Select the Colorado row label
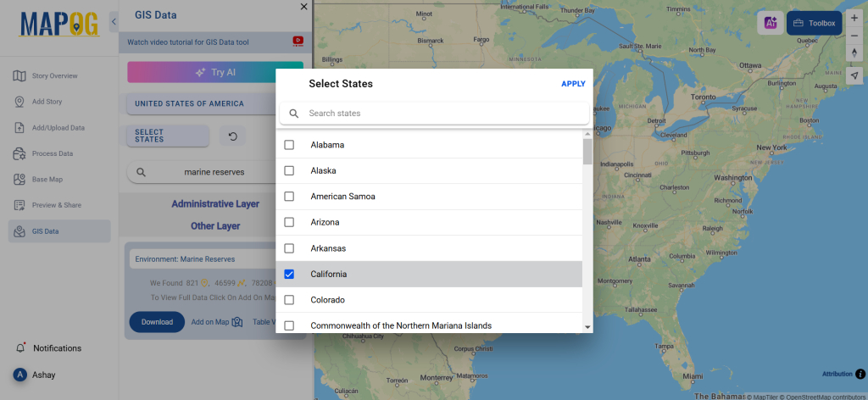 (328, 300)
